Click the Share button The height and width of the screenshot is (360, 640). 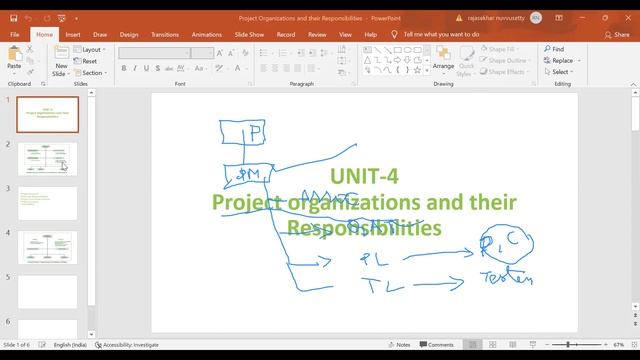pyautogui.click(x=617, y=35)
